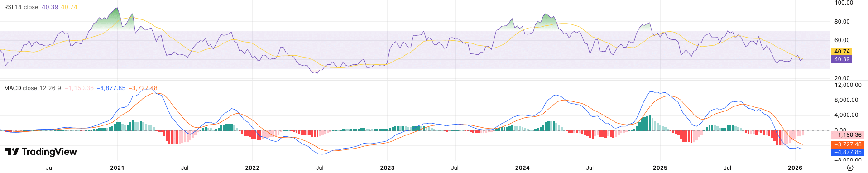This screenshot has width=868, height=173.
Task: Click the 20.00 level on RSI scale
Action: pyautogui.click(x=842, y=78)
